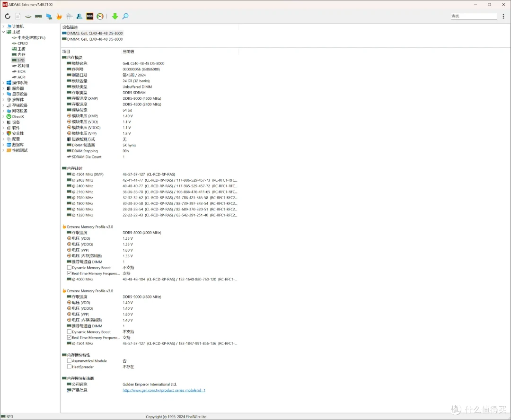The height and width of the screenshot is (420, 511).
Task: Select the BIOS tree item
Action: (x=21, y=71)
